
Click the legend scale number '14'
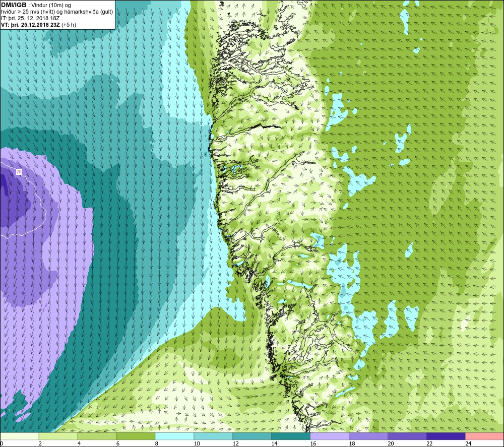[274, 443]
